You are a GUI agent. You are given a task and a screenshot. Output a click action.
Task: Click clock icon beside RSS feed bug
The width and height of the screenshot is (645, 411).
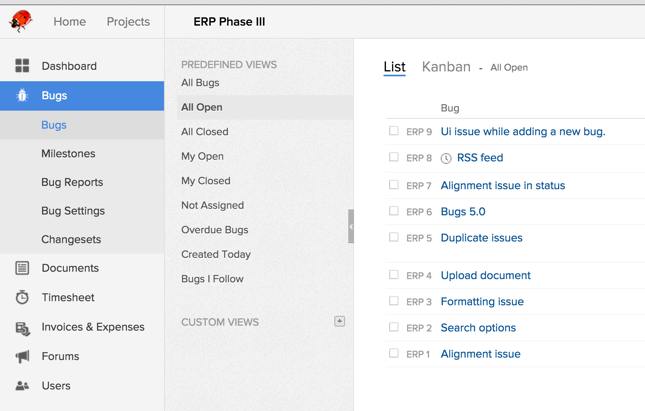pyautogui.click(x=446, y=158)
